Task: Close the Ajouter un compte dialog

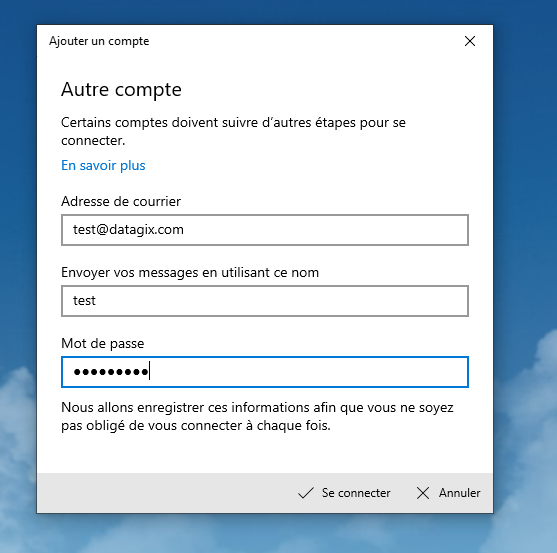Action: [470, 41]
